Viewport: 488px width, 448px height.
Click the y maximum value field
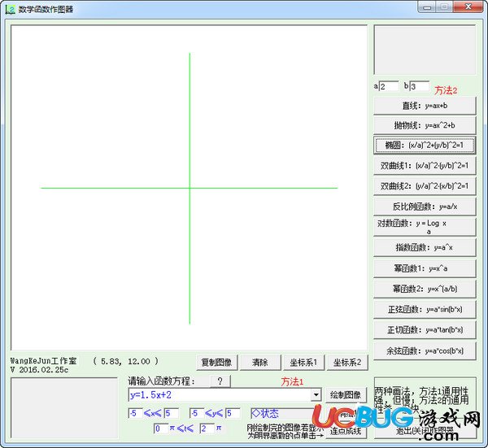[x=233, y=414]
